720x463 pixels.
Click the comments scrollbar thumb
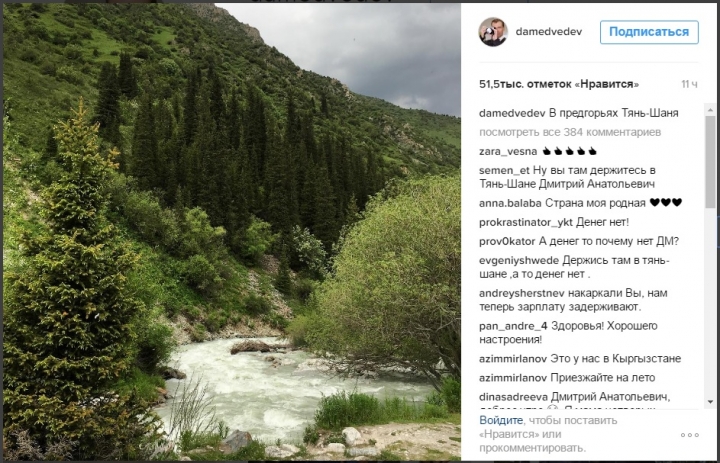pos(710,162)
